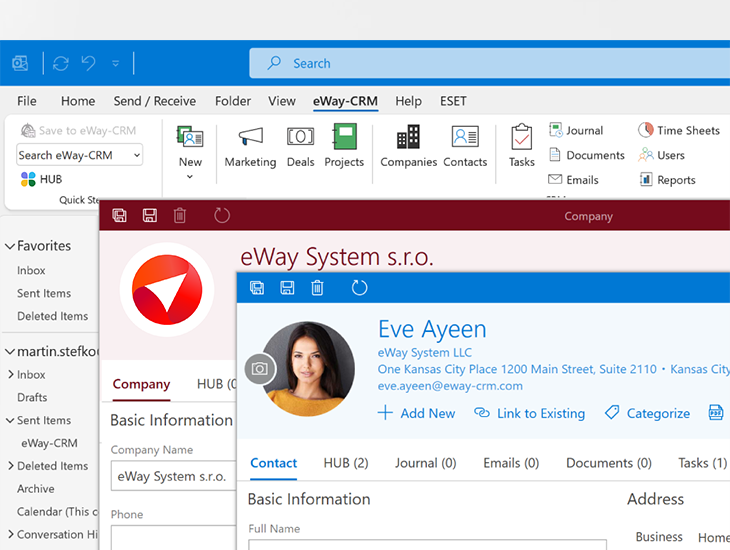
Task: Open the Search eWay-CRM combo box
Action: click(x=80, y=155)
